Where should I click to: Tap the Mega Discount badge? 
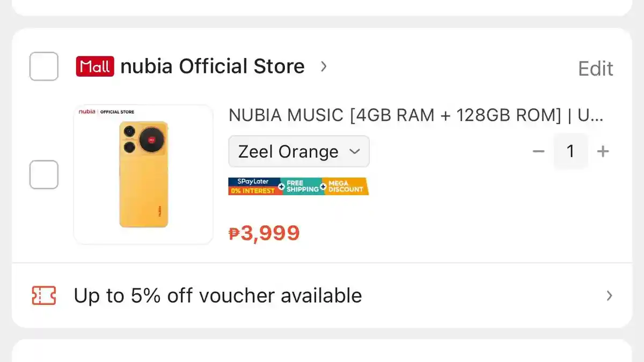[346, 186]
